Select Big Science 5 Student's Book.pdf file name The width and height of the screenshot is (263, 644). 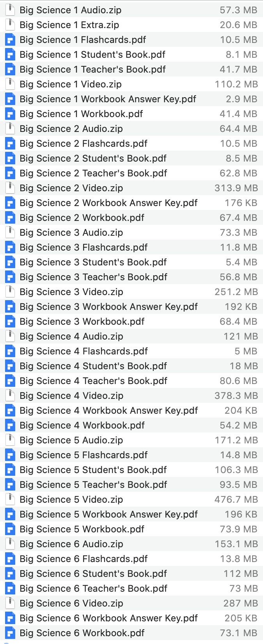point(93,470)
